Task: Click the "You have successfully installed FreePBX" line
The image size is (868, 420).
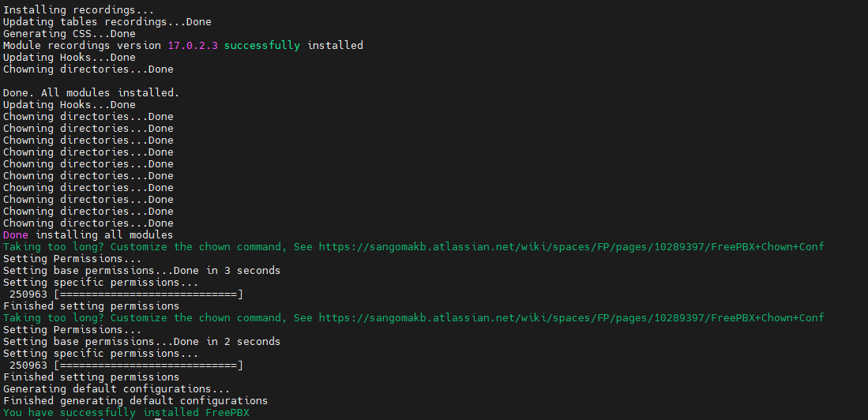Action: point(130,413)
